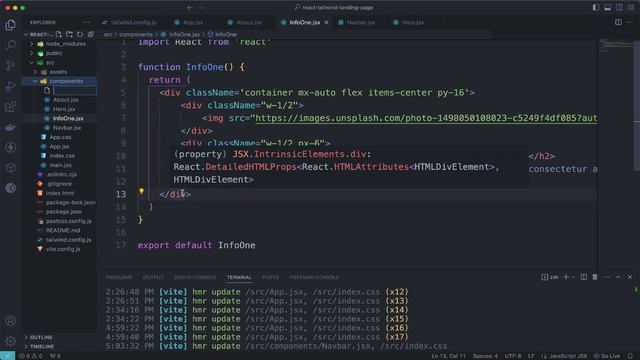Image resolution: width=640 pixels, height=360 pixels.
Task: Expand the node_modules folder
Action: pos(32,44)
